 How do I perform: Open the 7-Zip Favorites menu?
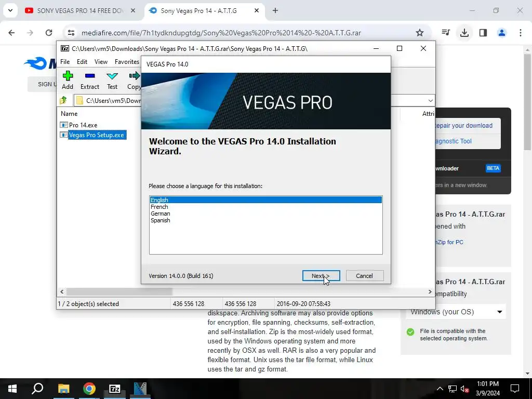[x=127, y=62]
